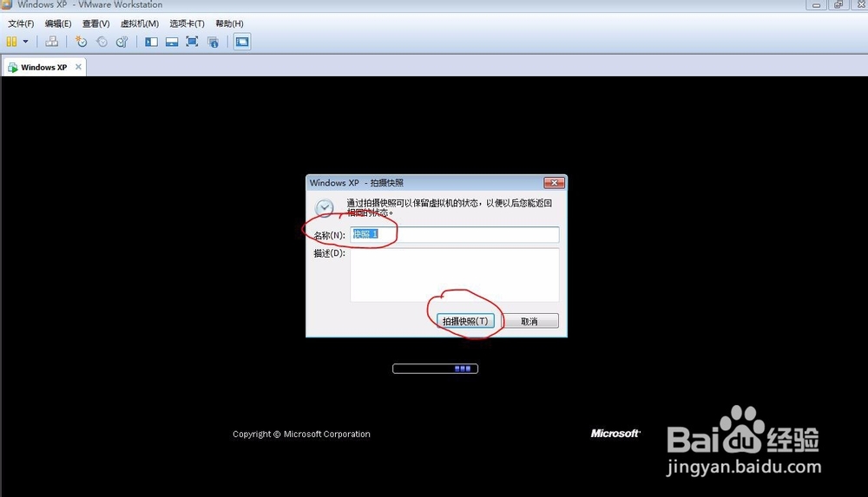Toggle the thumbnail bar icon
Image resolution: width=868 pixels, height=497 pixels.
(172, 42)
